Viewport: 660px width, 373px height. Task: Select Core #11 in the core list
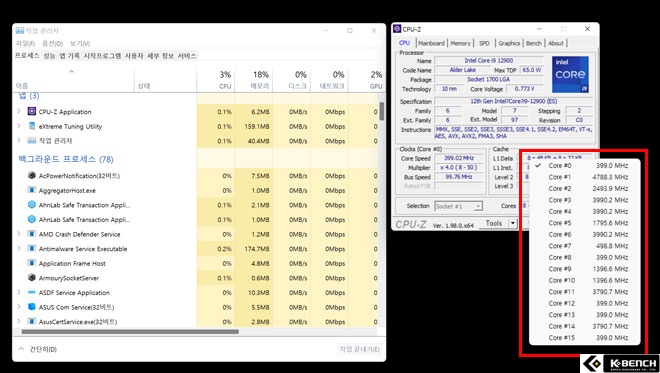(x=585, y=291)
